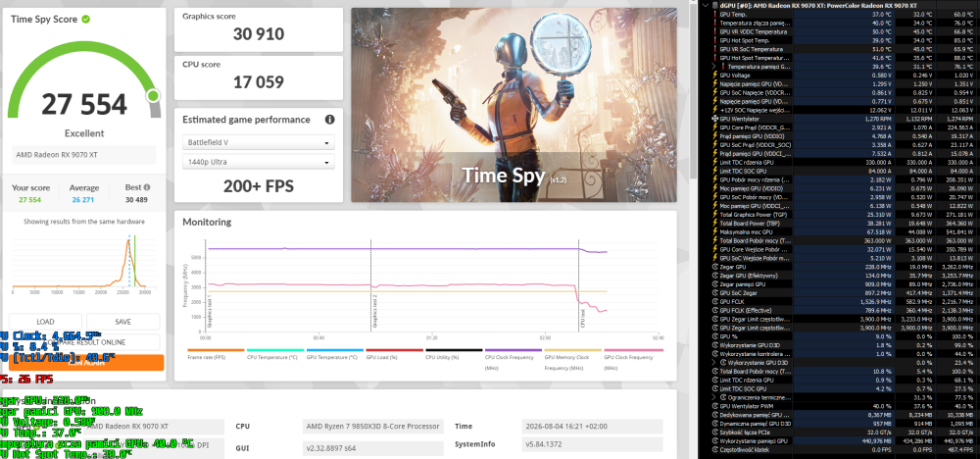Click the GPU chip icon in dGPU header row
980x459 pixels.
pyautogui.click(x=713, y=5)
